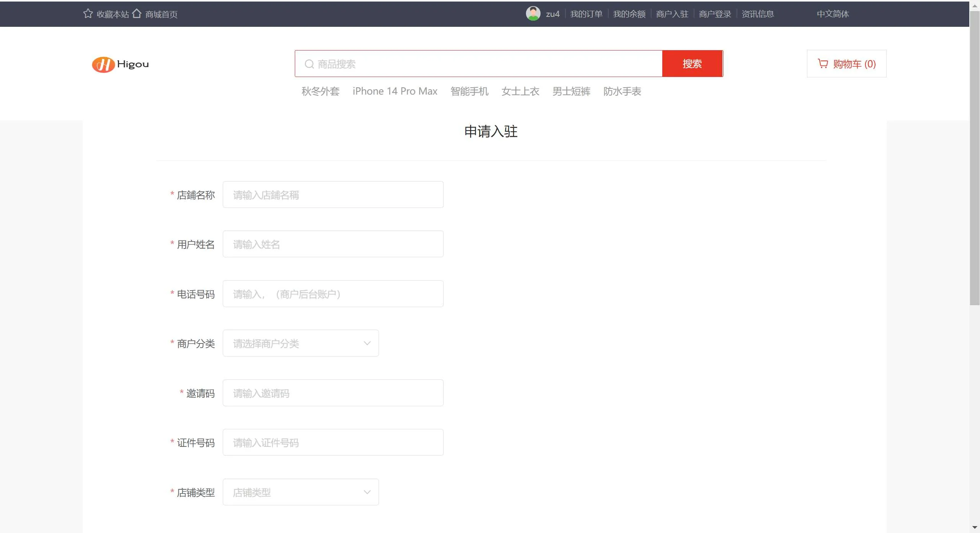Screen dimensions: 980x533
Task: Expand the 店铺类型 dropdown
Action: pos(301,492)
